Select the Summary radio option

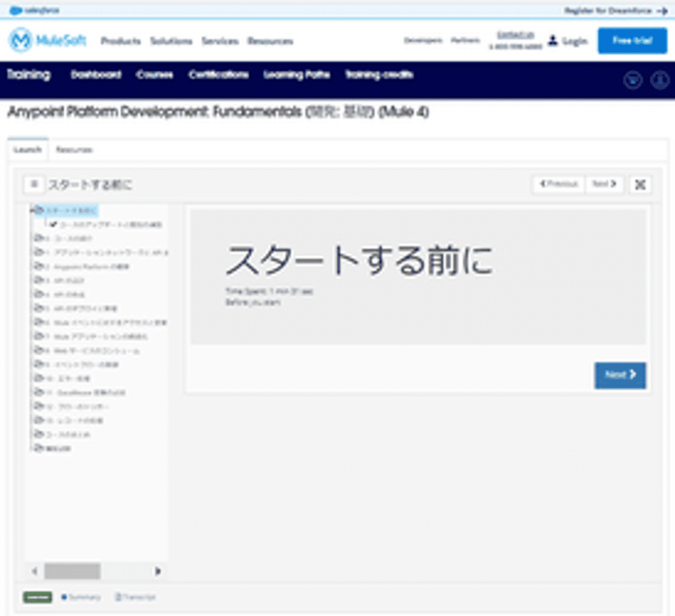point(65,598)
